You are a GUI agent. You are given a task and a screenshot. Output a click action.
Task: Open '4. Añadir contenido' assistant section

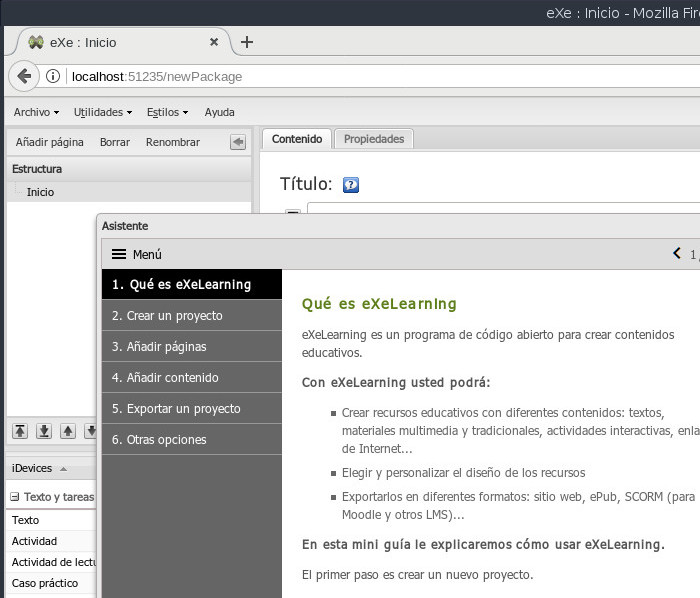click(x=192, y=378)
